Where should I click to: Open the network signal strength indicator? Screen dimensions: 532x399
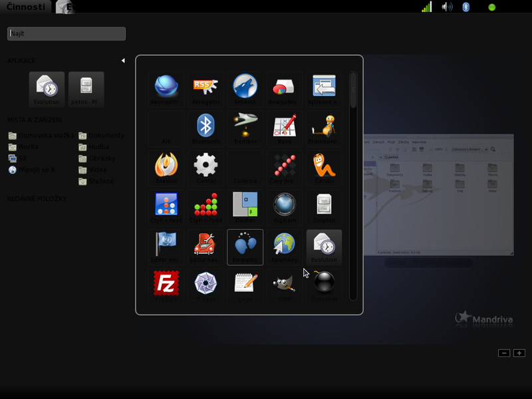(426, 7)
